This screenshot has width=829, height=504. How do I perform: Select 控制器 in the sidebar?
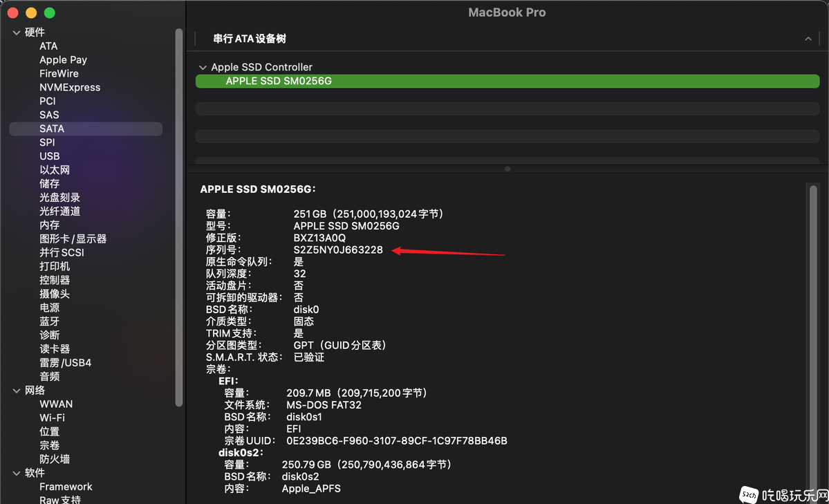coord(55,280)
